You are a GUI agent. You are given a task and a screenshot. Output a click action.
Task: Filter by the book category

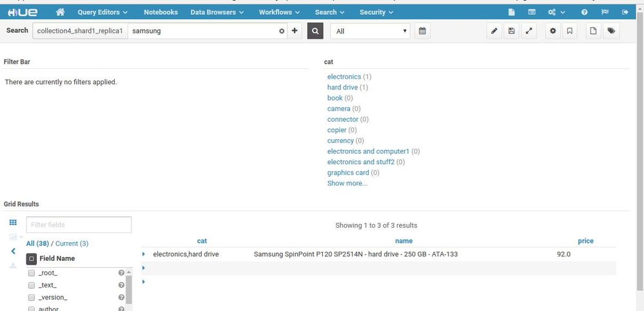(335, 98)
